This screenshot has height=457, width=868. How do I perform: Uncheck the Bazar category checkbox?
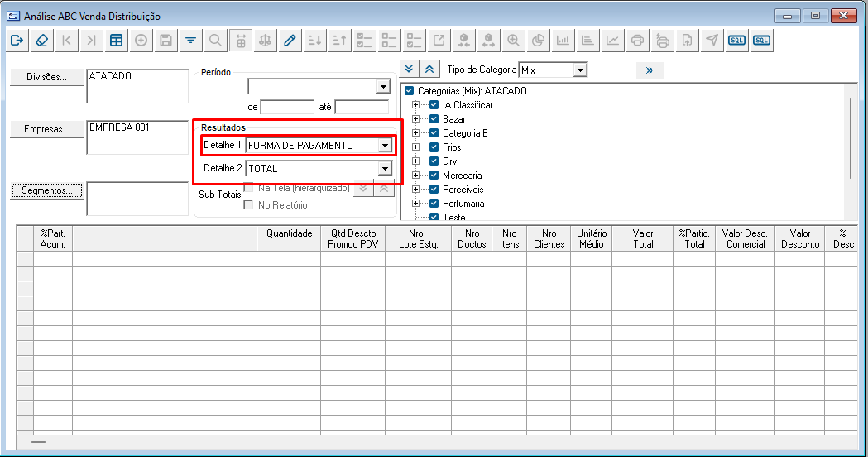pos(434,119)
